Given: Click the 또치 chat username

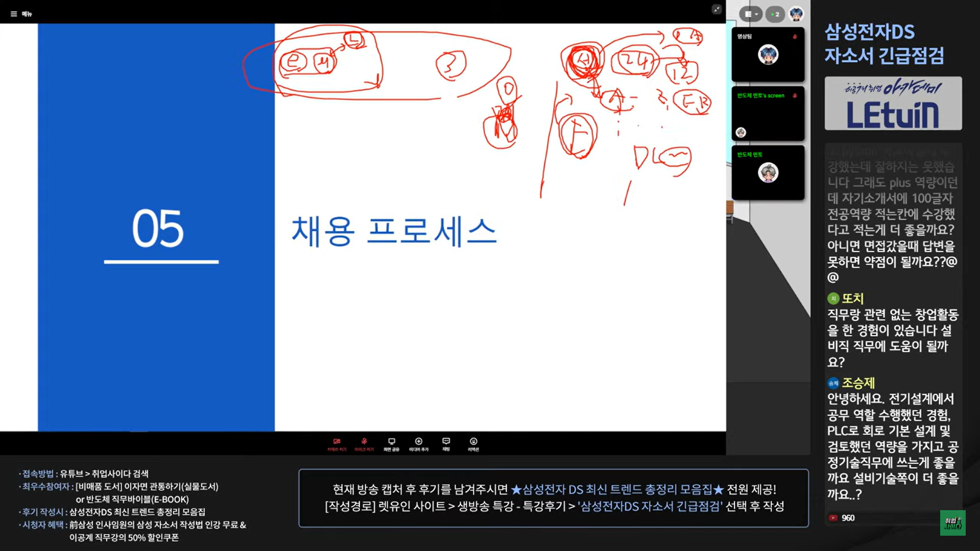Looking at the screenshot, I should tap(852, 298).
